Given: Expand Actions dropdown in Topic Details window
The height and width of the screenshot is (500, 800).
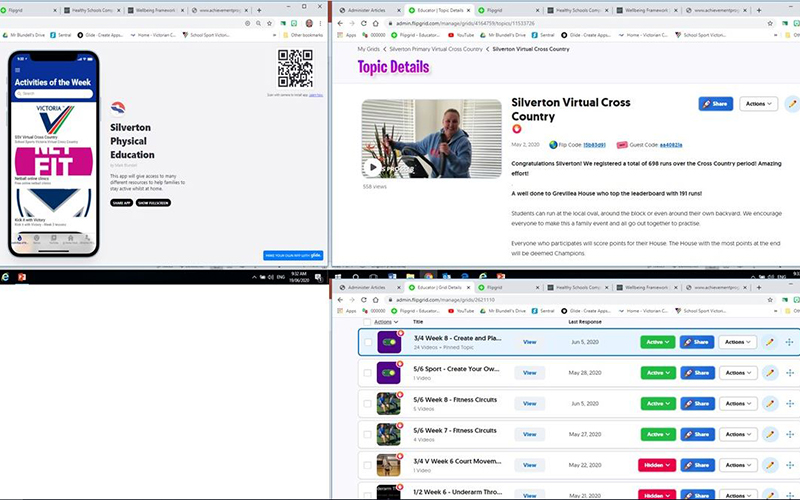Looking at the screenshot, I should (x=759, y=104).
